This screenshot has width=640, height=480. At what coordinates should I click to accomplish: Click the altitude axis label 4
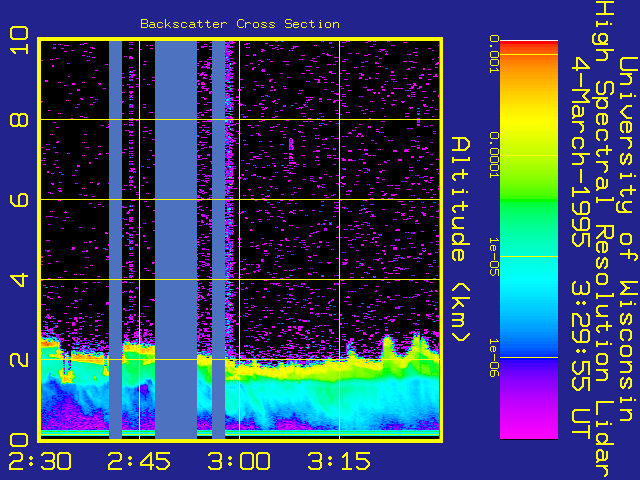pyautogui.click(x=19, y=280)
